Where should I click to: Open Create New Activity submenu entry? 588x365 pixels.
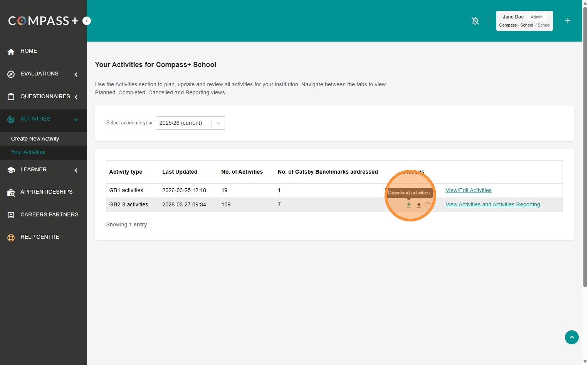click(x=35, y=139)
